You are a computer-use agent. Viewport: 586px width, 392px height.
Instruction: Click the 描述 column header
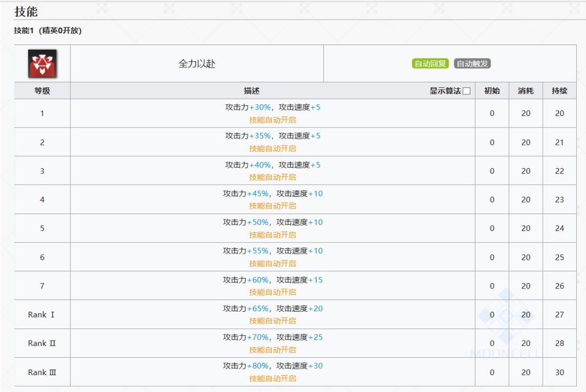pos(252,91)
